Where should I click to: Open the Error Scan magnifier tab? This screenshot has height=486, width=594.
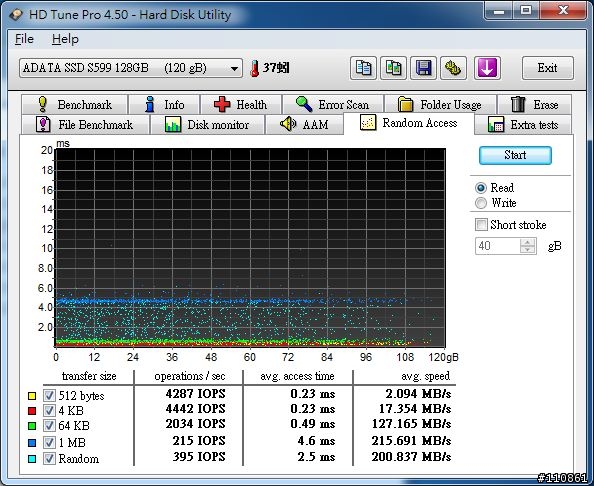[x=333, y=104]
